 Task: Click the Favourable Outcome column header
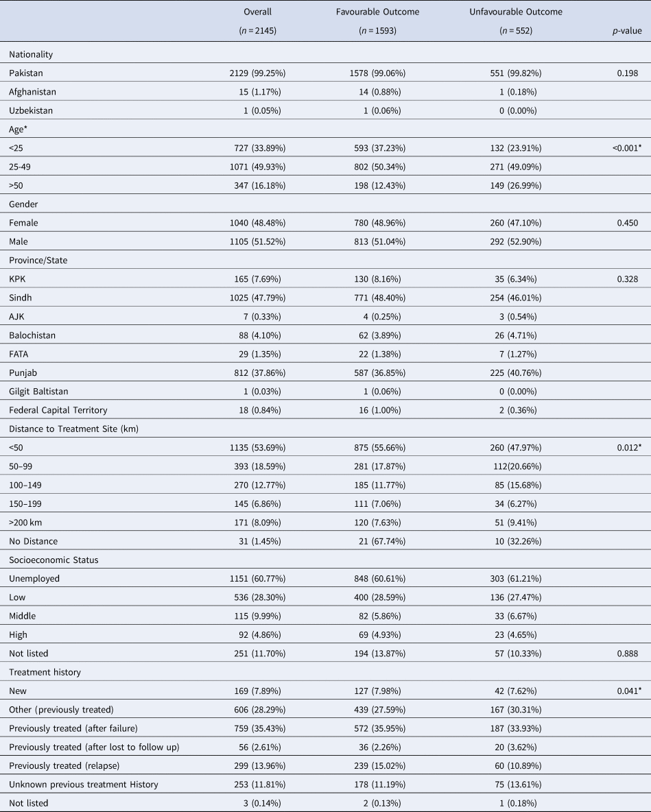click(x=377, y=12)
